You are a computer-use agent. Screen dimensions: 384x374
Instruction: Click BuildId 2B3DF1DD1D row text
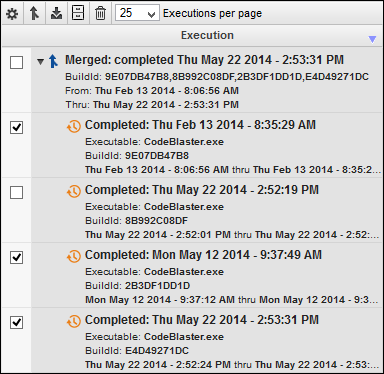pyautogui.click(x=138, y=286)
